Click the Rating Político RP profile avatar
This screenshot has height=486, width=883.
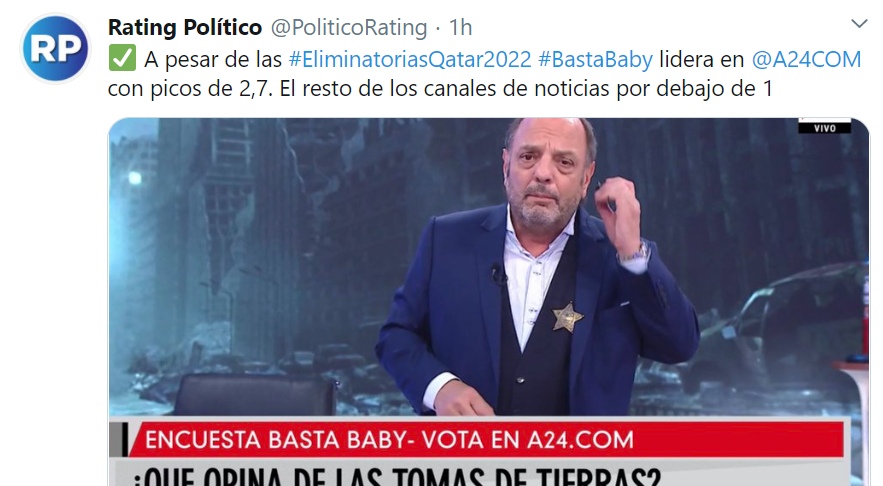click(x=55, y=48)
